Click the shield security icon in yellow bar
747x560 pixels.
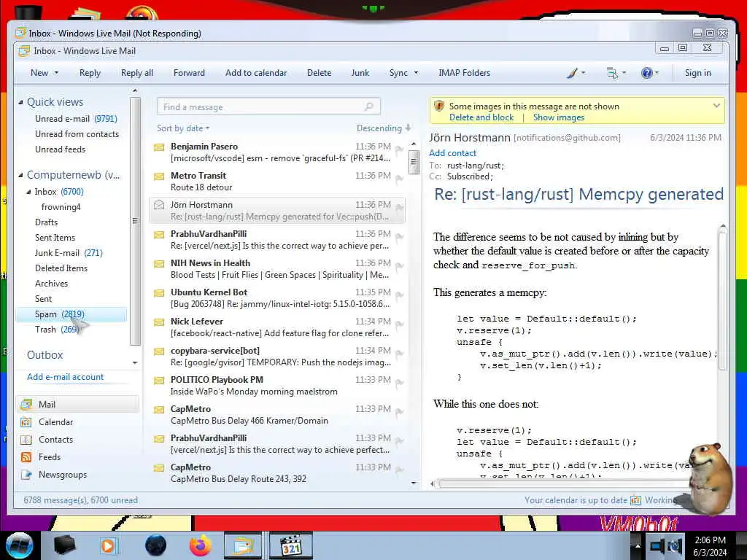click(439, 106)
